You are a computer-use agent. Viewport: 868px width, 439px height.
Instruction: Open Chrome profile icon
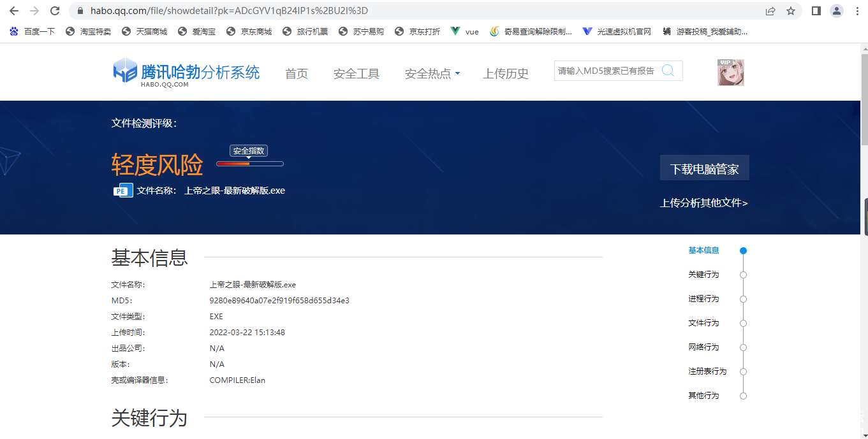coord(836,11)
